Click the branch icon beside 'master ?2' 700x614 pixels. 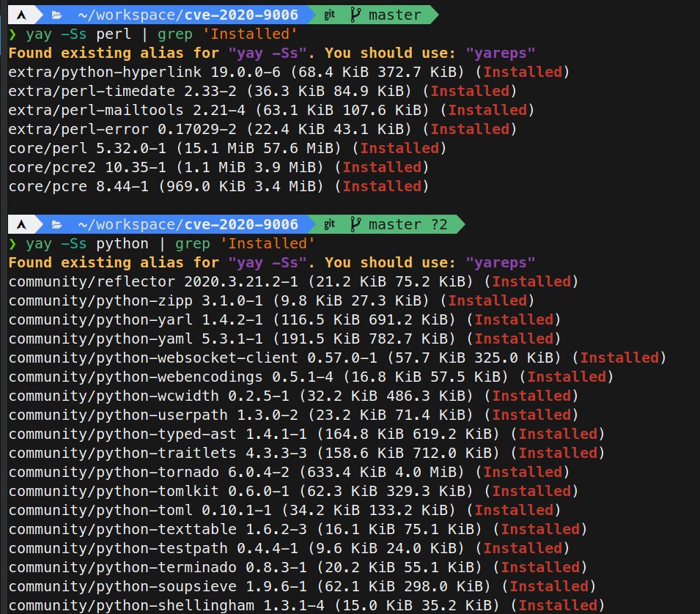tap(355, 224)
